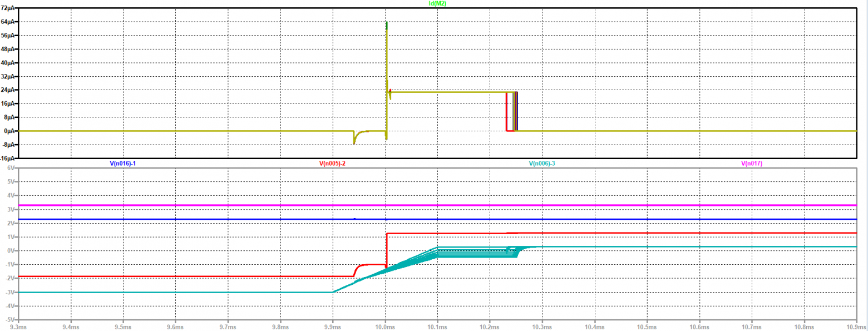Click the 9.4ms time axis label
Image resolution: width=868 pixels, height=331 pixels.
point(71,327)
